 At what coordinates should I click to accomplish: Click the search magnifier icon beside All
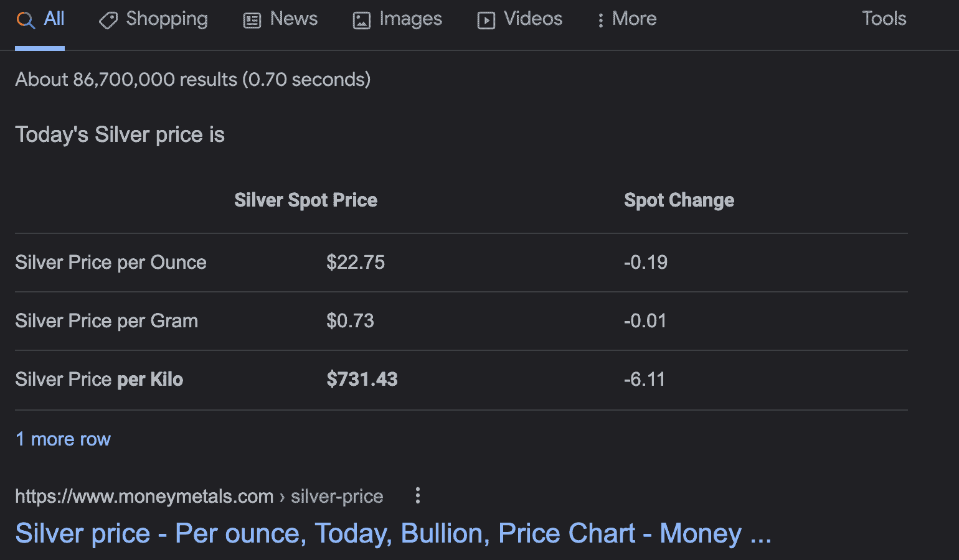[25, 20]
